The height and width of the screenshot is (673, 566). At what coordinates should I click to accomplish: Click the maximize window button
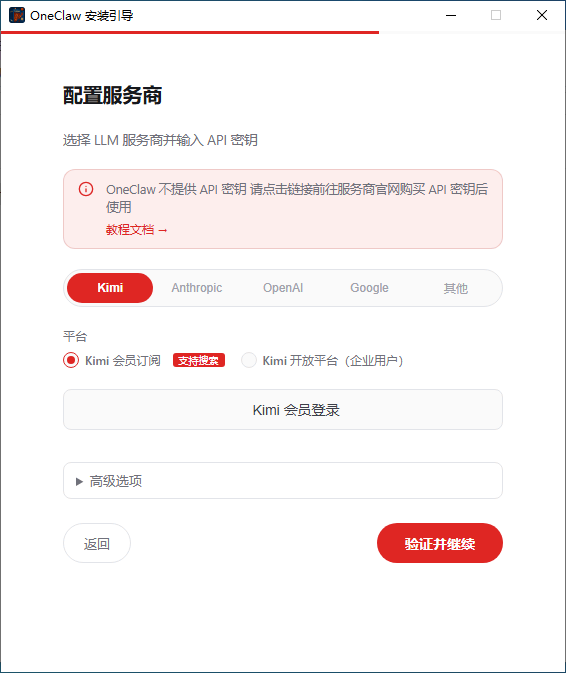point(496,15)
